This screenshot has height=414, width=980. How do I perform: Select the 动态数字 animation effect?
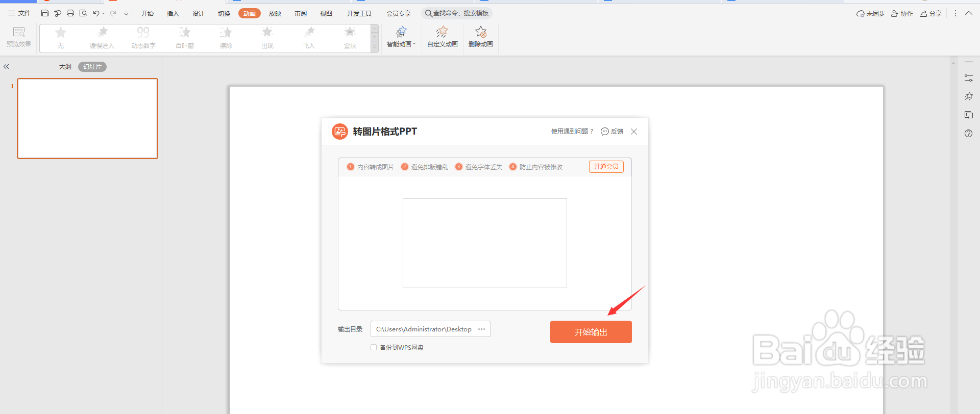click(x=143, y=38)
